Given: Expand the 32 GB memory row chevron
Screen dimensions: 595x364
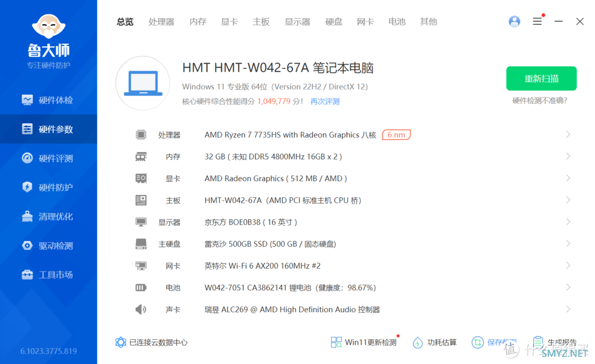Looking at the screenshot, I should click(568, 156).
